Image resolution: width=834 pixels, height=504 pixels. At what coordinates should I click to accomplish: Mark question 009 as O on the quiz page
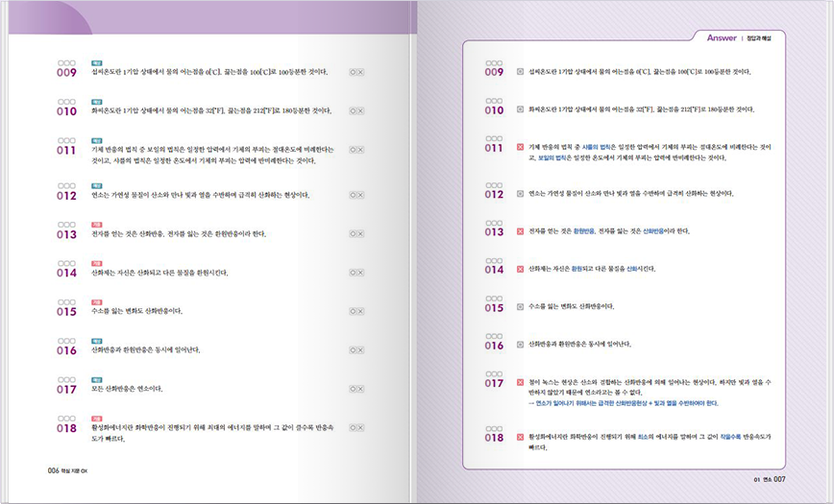(x=353, y=72)
